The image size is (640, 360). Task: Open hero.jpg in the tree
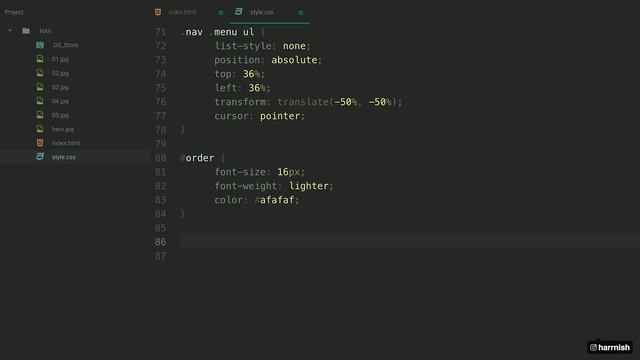62,129
